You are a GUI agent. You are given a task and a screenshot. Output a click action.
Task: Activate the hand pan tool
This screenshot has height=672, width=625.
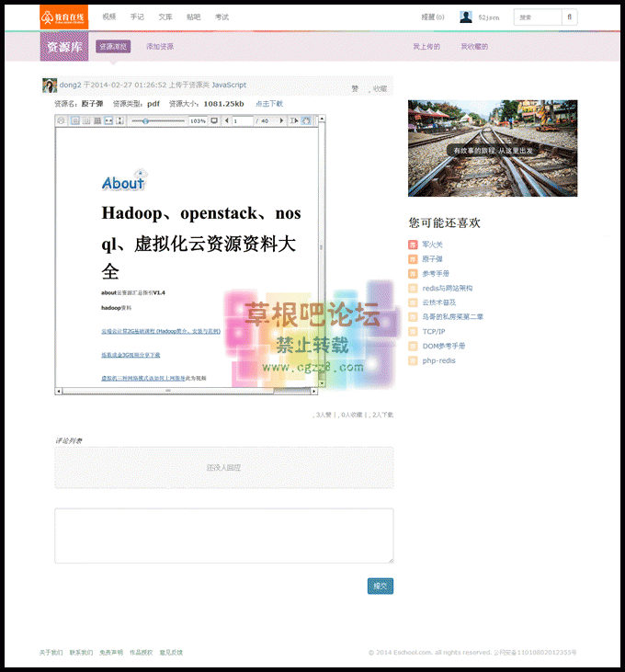tap(306, 120)
